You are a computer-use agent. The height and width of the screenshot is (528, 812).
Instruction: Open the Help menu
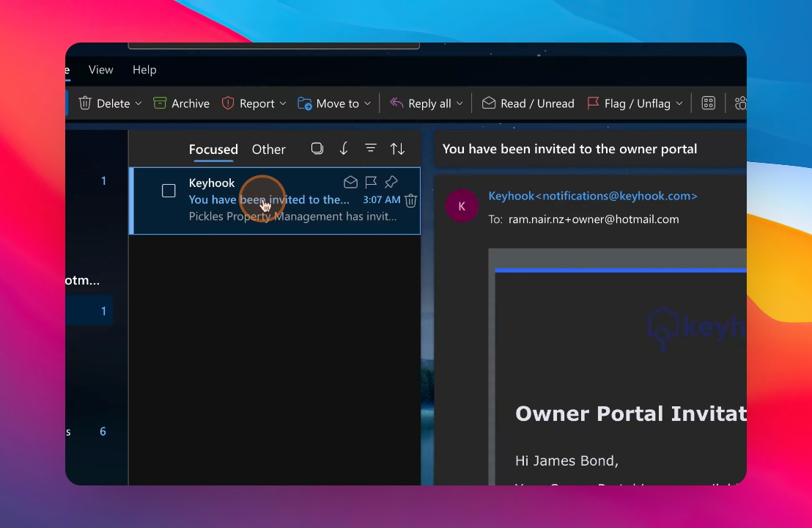point(144,70)
